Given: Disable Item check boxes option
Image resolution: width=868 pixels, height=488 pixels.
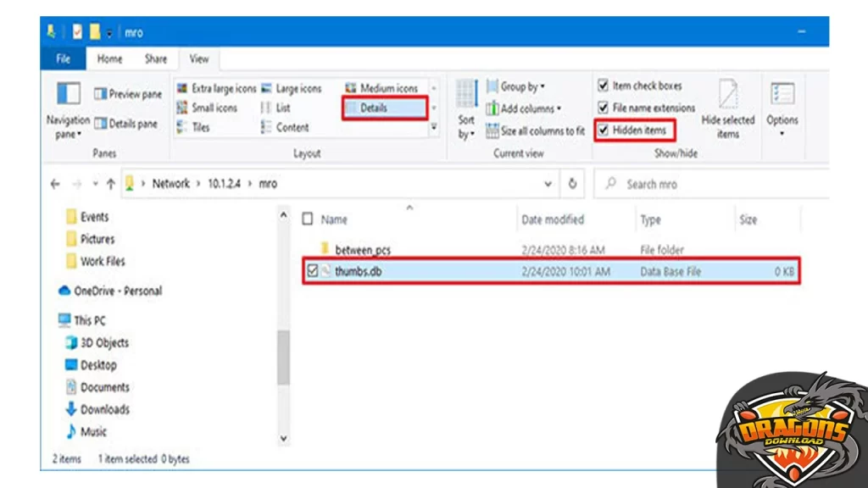Looking at the screenshot, I should pos(604,86).
